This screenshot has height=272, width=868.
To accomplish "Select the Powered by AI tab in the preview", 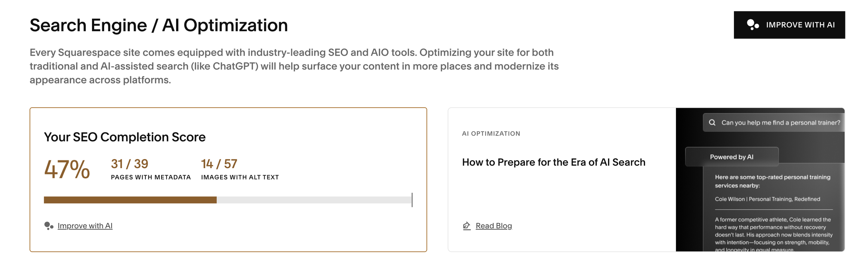I will [x=732, y=157].
